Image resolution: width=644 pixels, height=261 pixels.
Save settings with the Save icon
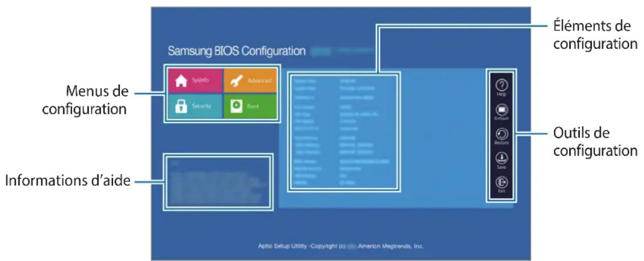tap(501, 158)
